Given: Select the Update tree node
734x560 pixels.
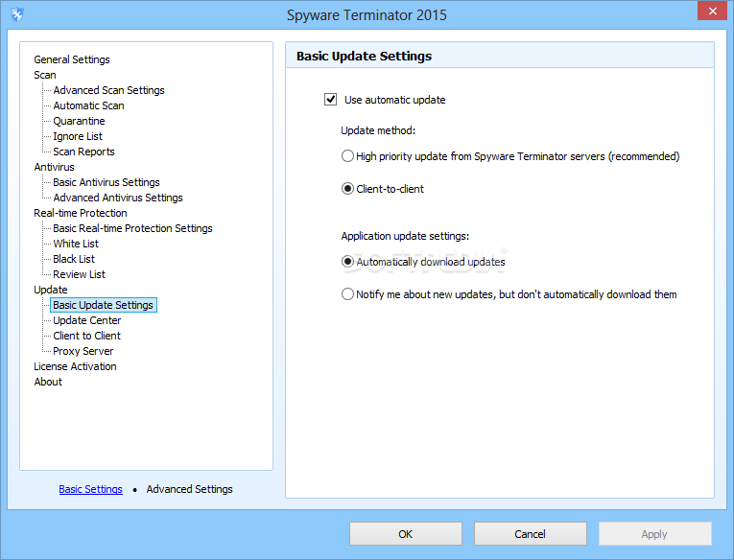Looking at the screenshot, I should tap(51, 290).
